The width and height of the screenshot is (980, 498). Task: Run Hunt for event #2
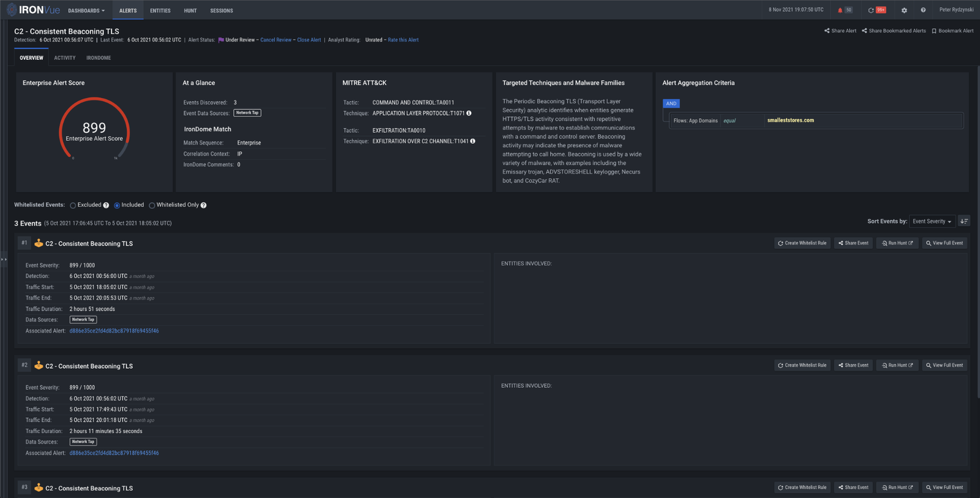pyautogui.click(x=897, y=365)
